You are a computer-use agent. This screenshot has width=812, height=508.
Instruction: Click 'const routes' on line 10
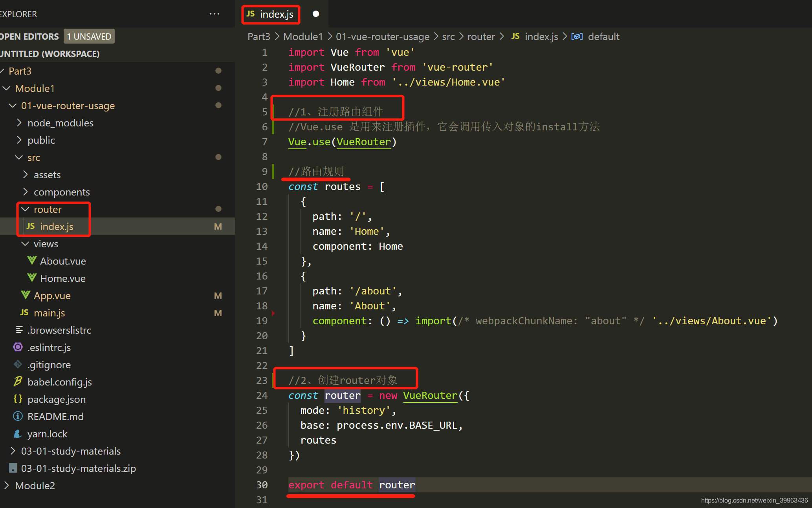tap(324, 186)
